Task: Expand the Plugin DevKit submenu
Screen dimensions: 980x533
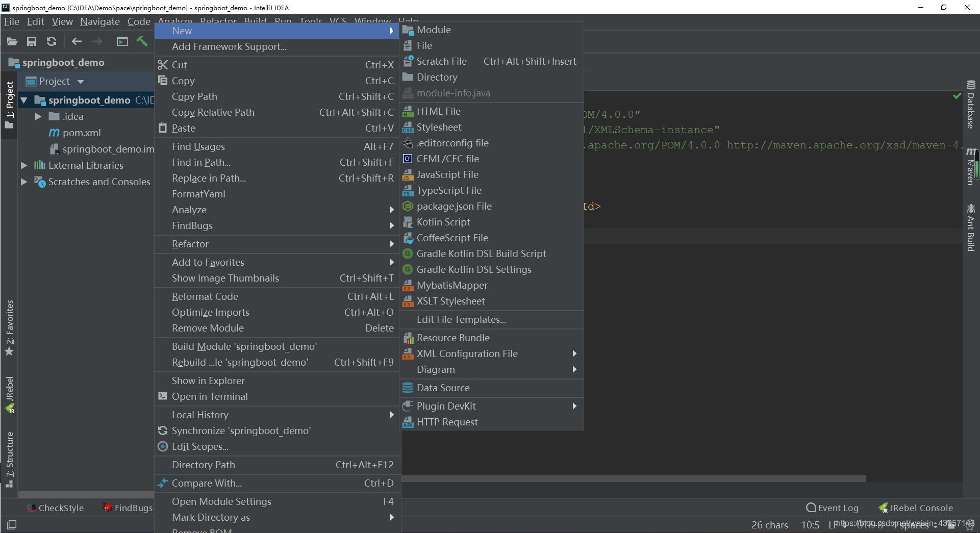Action: tap(491, 407)
